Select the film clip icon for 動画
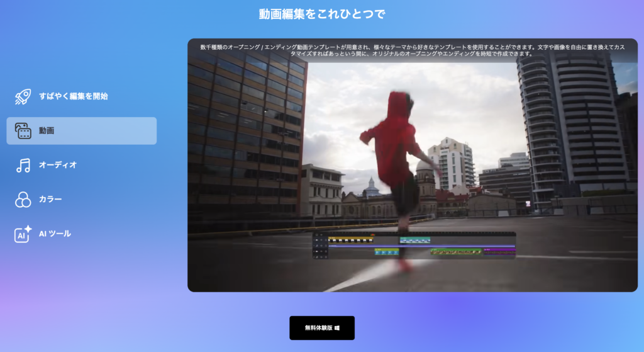 coord(23,131)
